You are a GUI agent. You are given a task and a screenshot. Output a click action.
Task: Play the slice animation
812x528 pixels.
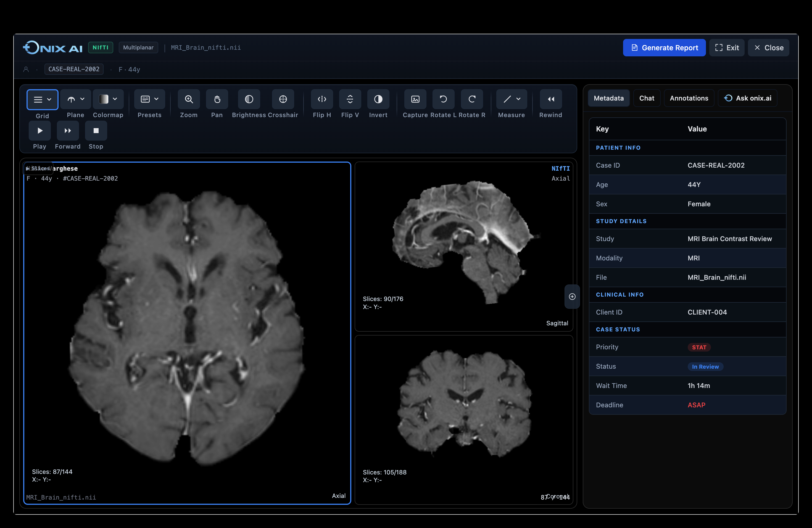click(39, 131)
